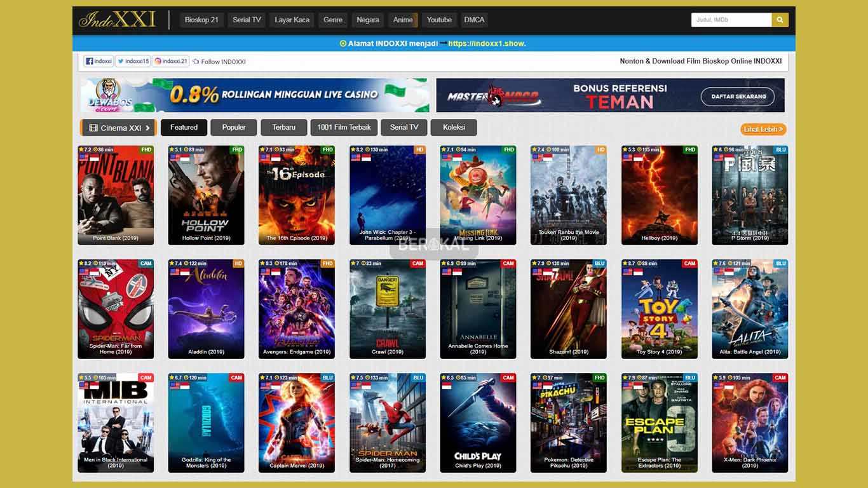The height and width of the screenshot is (488, 868).
Task: Select the Terbaru tab
Action: pyautogui.click(x=284, y=127)
